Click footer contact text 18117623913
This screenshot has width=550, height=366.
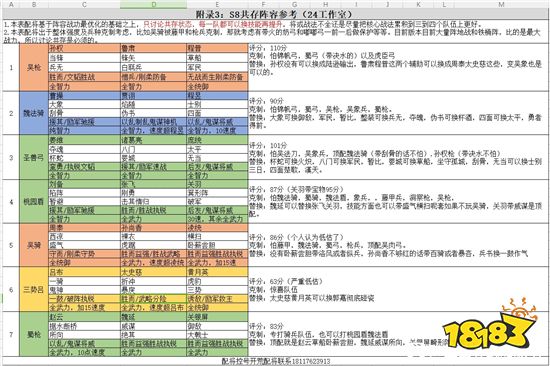click(x=310, y=361)
